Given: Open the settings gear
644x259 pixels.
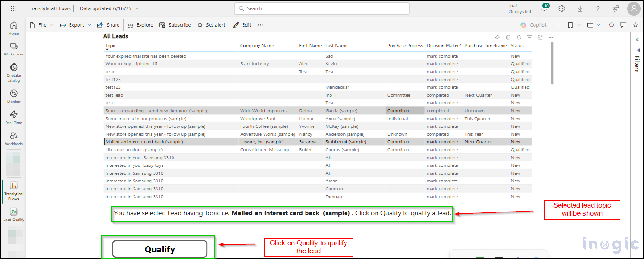Looking at the screenshot, I should point(562,8).
